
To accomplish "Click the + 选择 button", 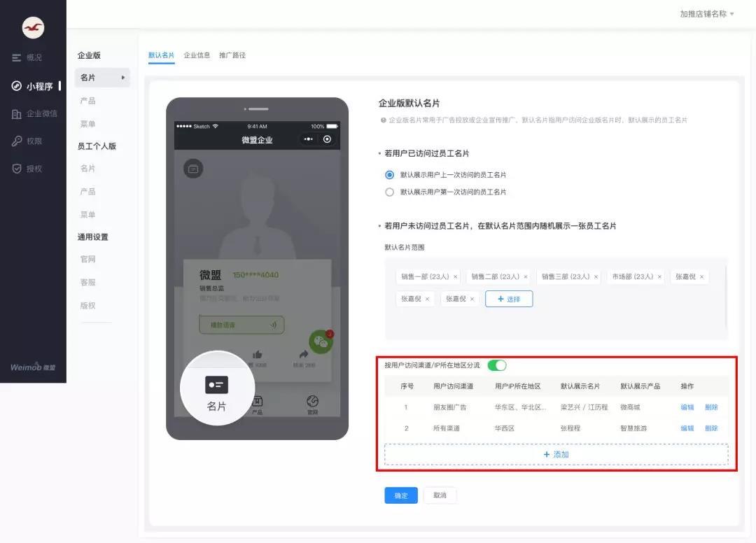I will [509, 299].
